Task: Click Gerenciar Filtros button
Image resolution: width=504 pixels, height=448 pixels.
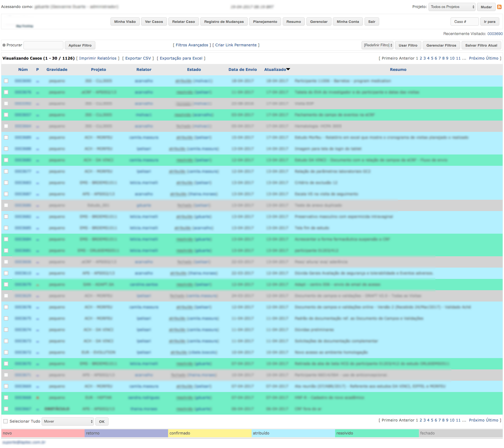Action: [x=441, y=45]
